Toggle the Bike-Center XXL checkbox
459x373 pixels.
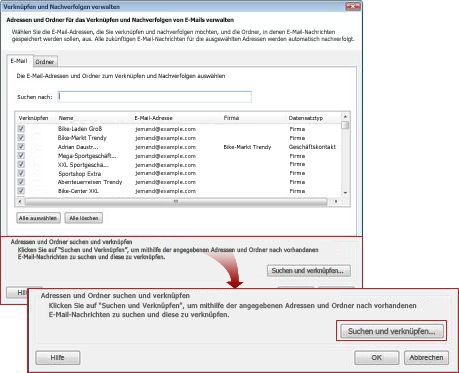(x=21, y=191)
